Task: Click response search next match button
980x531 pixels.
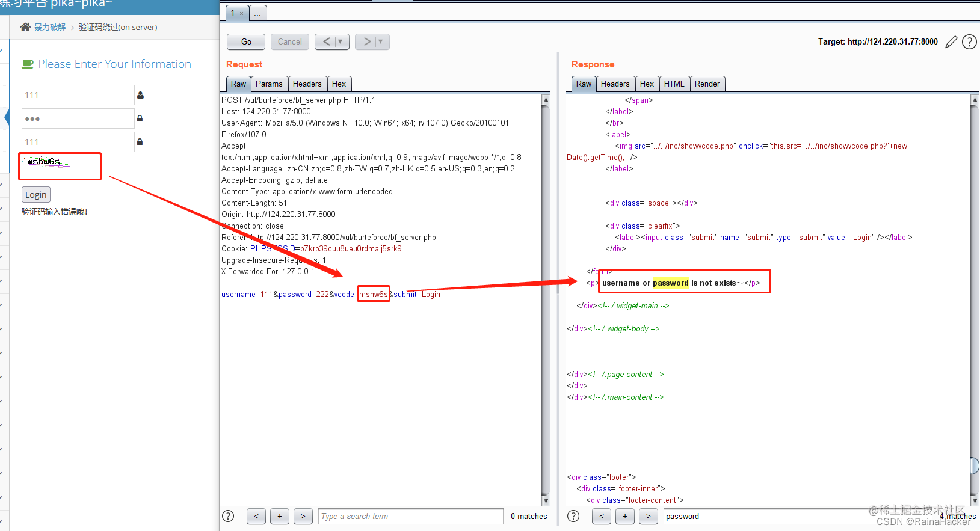Action: pyautogui.click(x=649, y=516)
